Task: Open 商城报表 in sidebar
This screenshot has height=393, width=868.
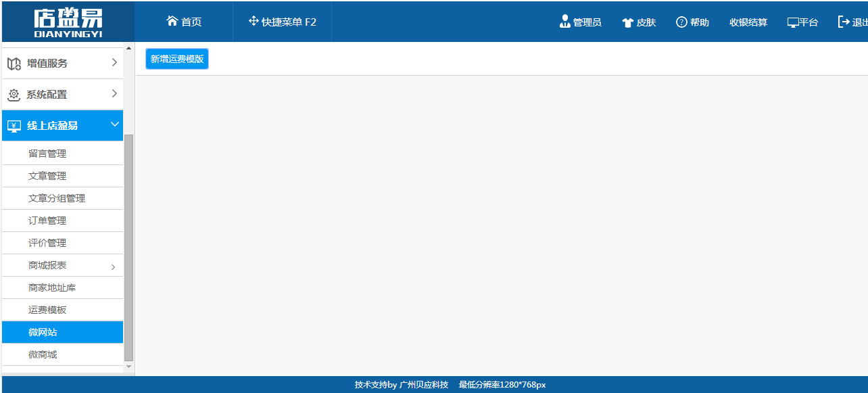Action: [x=63, y=265]
